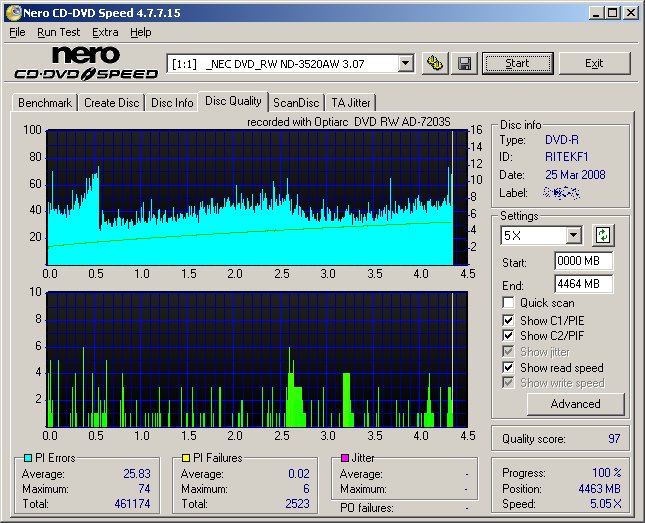
Task: Click the PO failures label
Action: 367,508
